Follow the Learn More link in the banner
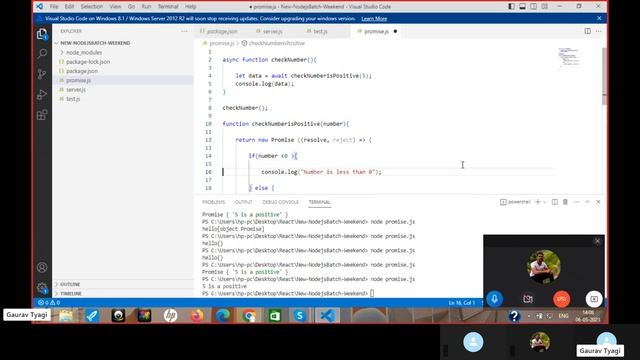This screenshot has width=640, height=360. (x=374, y=18)
